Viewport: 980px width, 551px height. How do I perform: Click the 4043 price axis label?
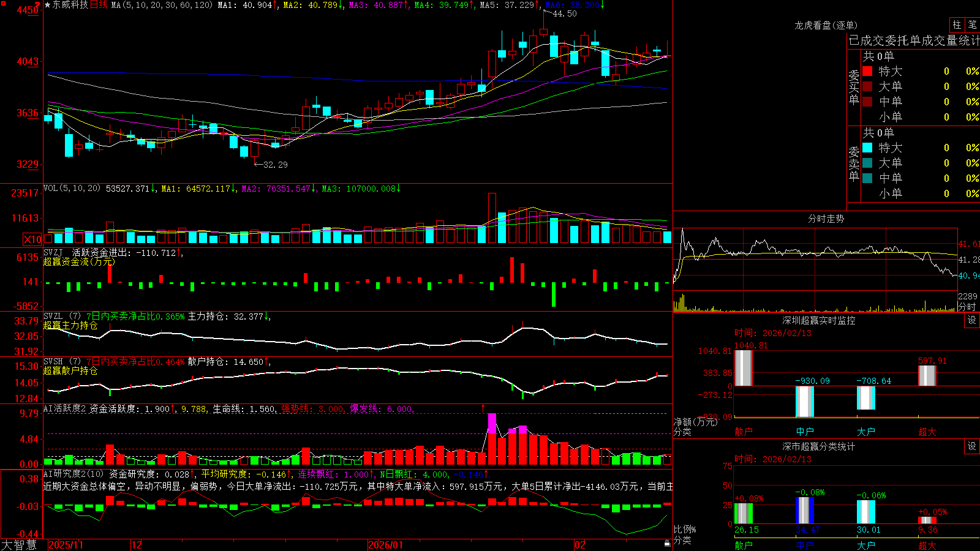click(x=27, y=61)
